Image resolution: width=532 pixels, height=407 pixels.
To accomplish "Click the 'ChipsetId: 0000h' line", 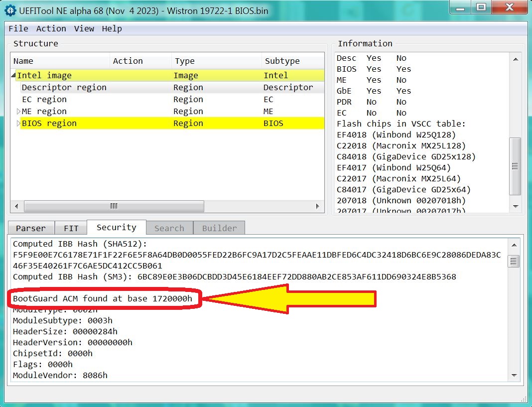I will pyautogui.click(x=53, y=353).
